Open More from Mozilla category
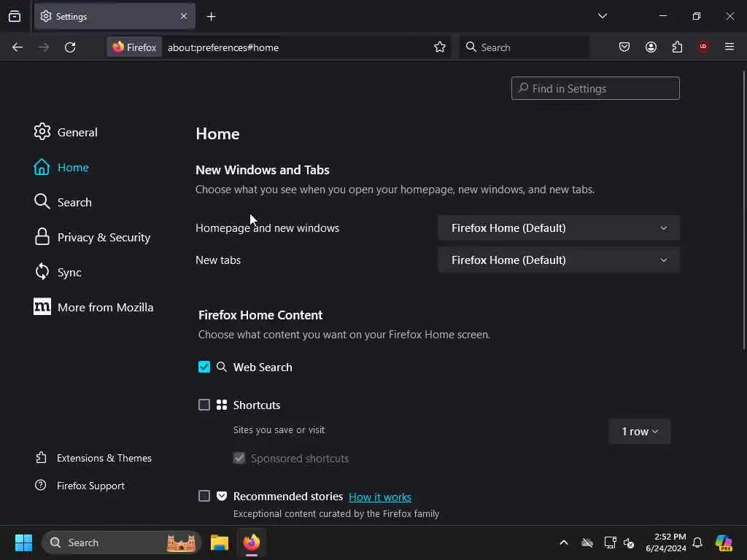Image resolution: width=747 pixels, height=560 pixels. 93,307
